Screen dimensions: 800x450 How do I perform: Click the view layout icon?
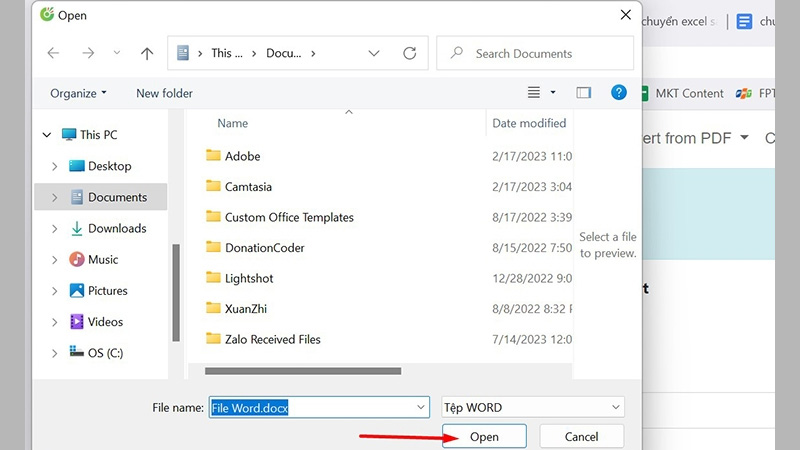coord(534,93)
